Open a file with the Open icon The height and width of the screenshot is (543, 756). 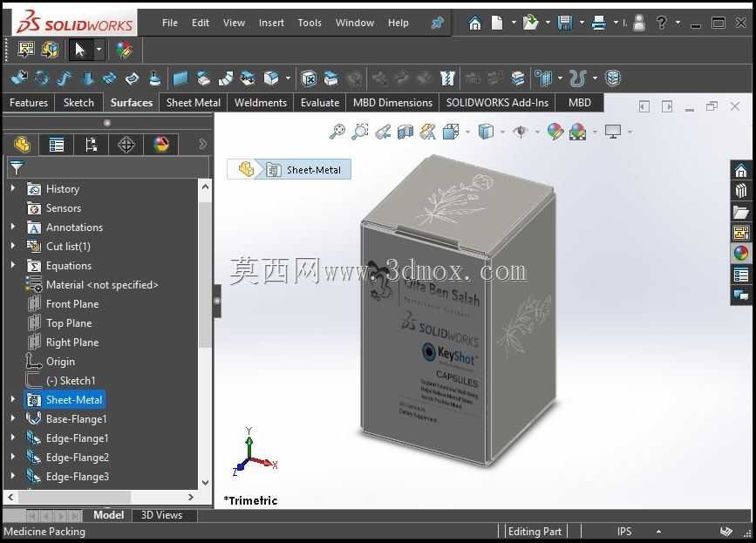click(530, 23)
